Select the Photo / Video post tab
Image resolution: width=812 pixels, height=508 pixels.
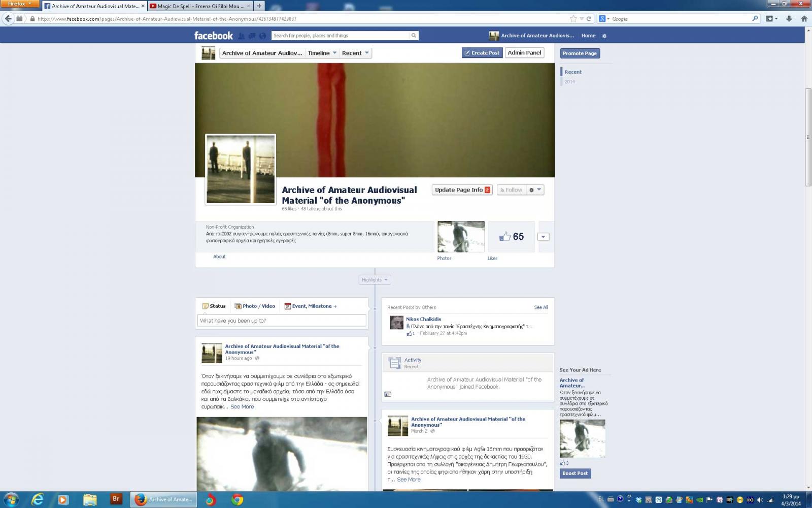(255, 306)
